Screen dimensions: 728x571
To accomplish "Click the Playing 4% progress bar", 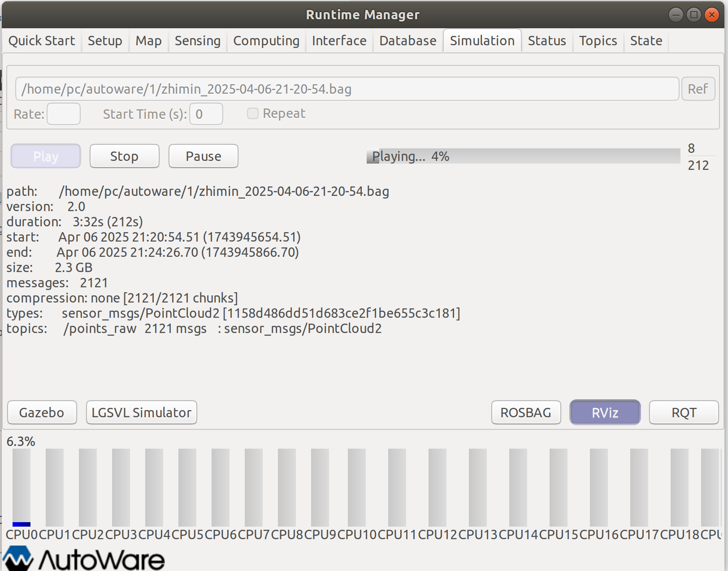I will [523, 156].
